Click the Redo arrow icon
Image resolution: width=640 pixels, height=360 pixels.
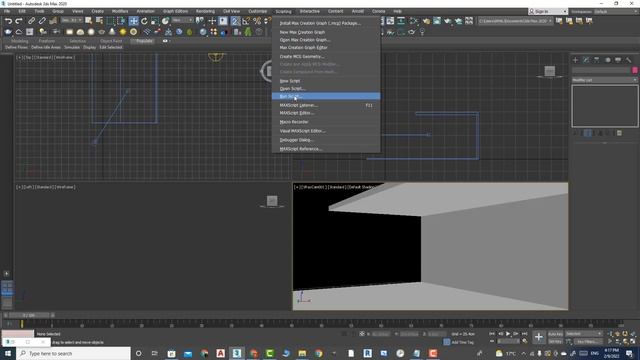[x=19, y=21]
